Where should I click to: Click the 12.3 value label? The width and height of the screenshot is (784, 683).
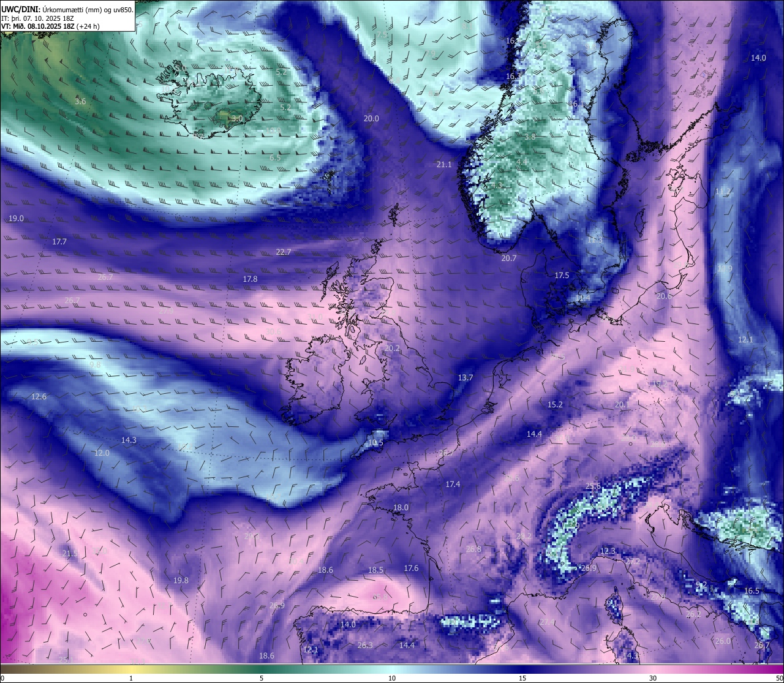(x=608, y=551)
